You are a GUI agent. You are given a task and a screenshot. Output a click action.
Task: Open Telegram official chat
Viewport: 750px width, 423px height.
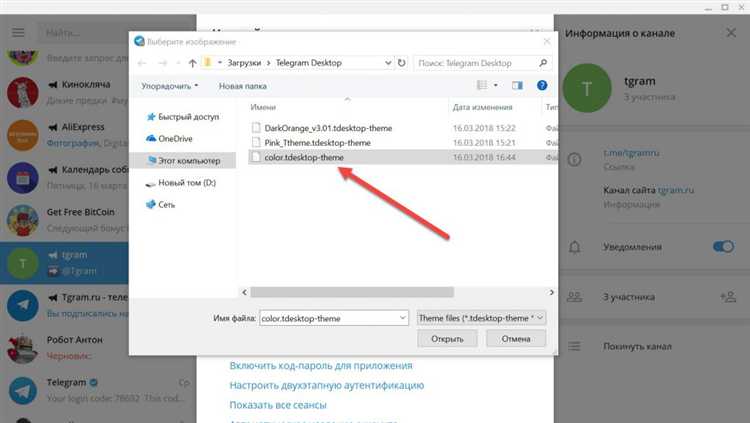click(98, 390)
